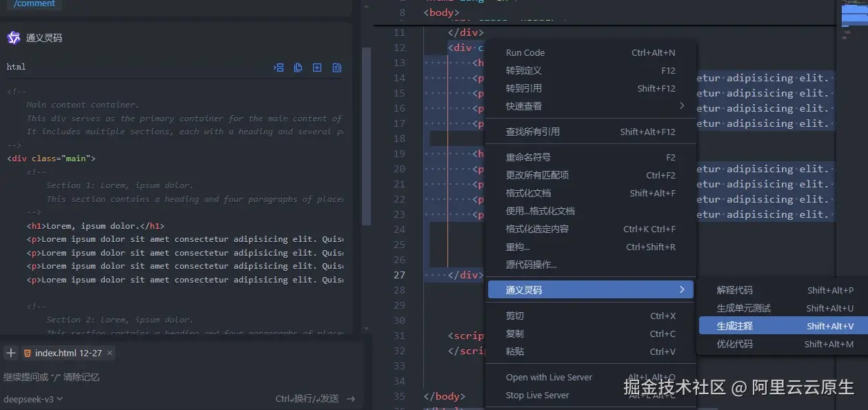Select 转到定义 in the context menu
Viewport: 868px width, 410px height.
pyautogui.click(x=591, y=70)
